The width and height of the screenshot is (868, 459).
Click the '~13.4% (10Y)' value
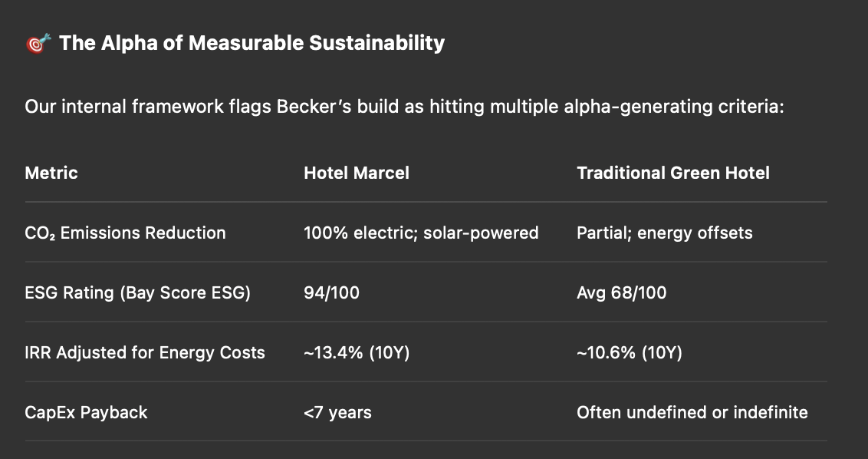click(357, 352)
